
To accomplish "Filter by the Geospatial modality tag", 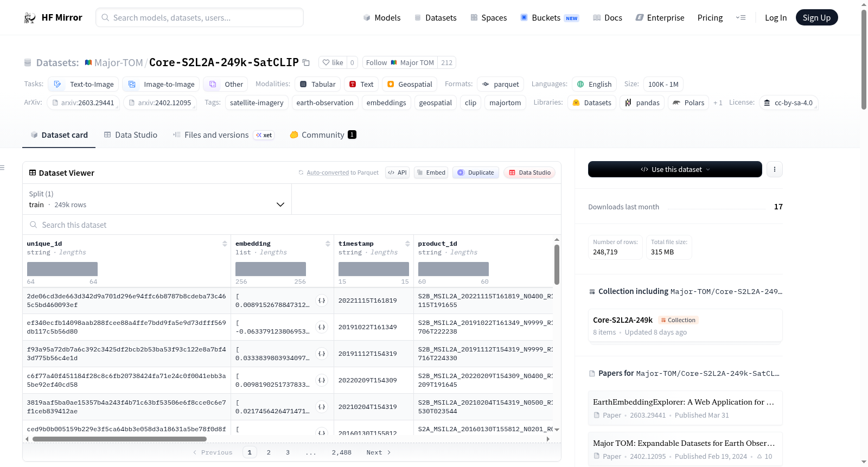I will click(410, 84).
